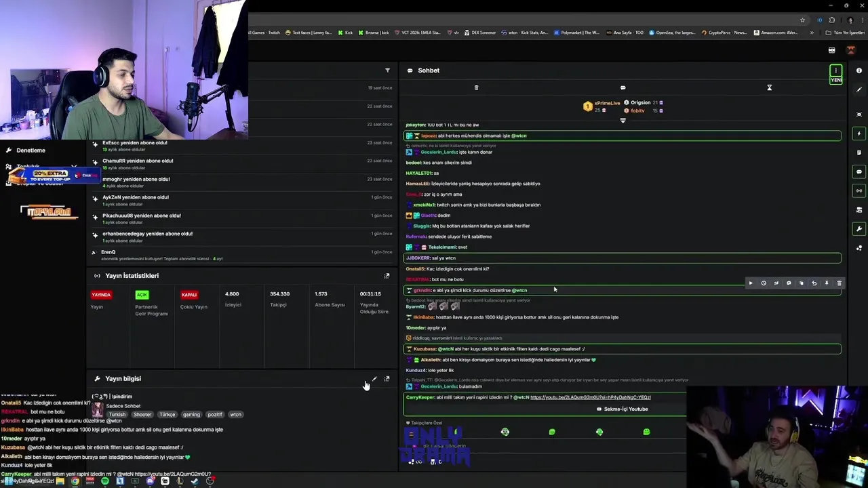Click Pikachuuu98 yeniden abone oldu row

pos(242,219)
